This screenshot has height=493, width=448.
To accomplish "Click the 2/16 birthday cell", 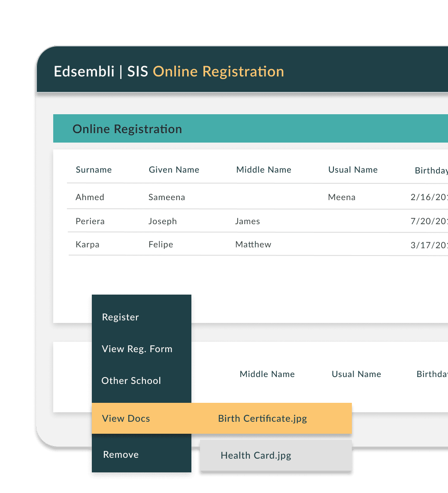I will 429,197.
